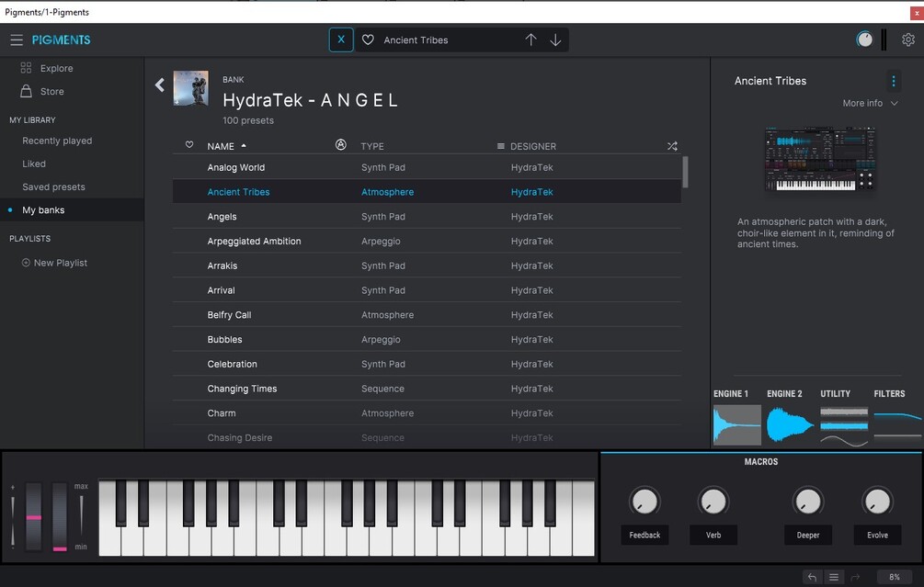This screenshot has width=924, height=587.
Task: Click Verb macro label
Action: tap(713, 535)
